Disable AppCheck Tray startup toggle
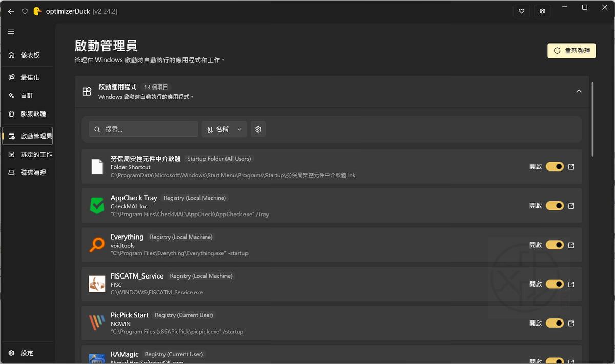The height and width of the screenshot is (364, 615). coord(555,206)
